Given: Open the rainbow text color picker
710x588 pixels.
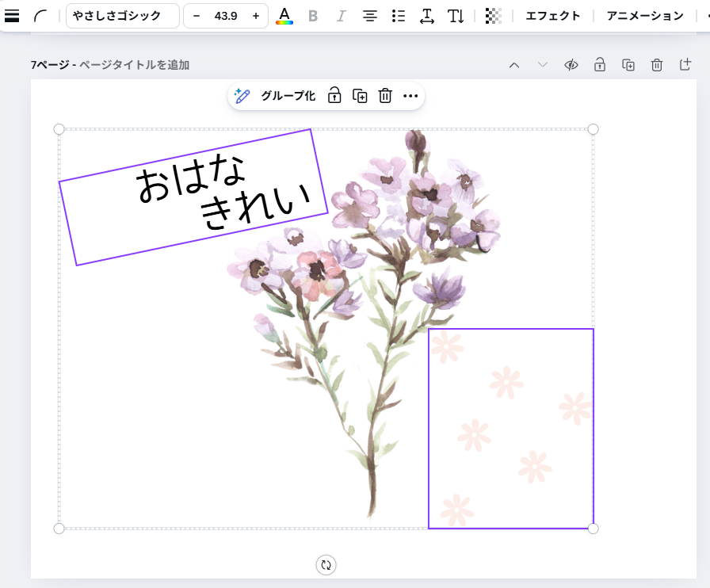Looking at the screenshot, I should 284,16.
